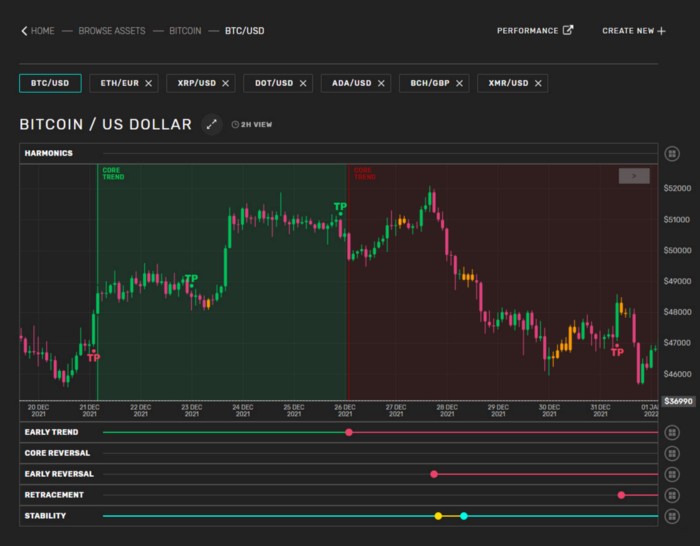Click the 28 DEC 2021 date label
The height and width of the screenshot is (546, 700).
(447, 411)
